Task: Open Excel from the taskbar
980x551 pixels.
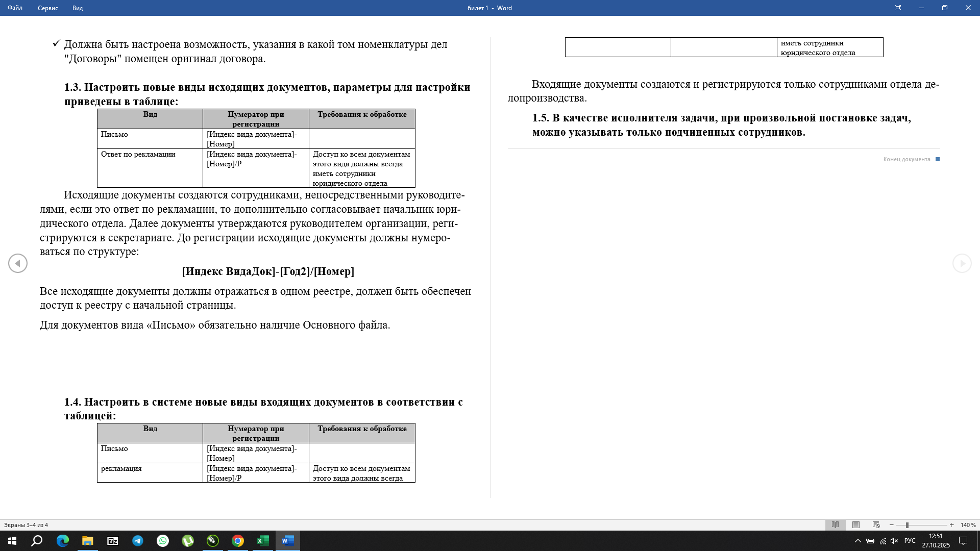Action: [x=262, y=541]
